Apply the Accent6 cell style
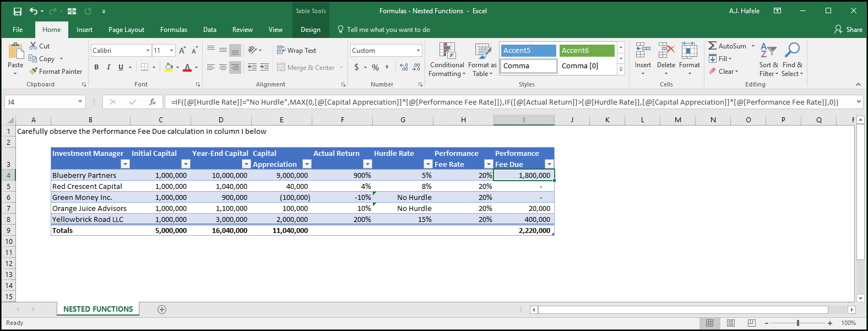This screenshot has width=868, height=331. tap(587, 50)
